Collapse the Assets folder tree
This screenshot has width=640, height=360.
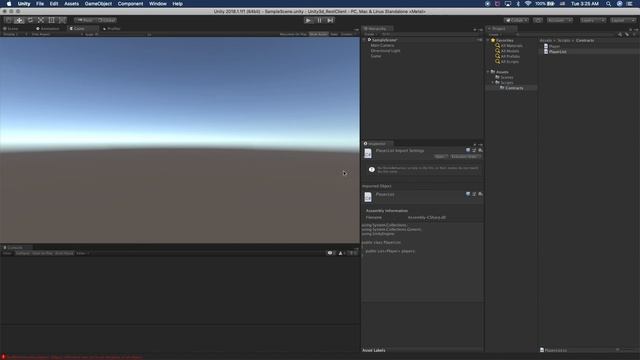coord(488,72)
